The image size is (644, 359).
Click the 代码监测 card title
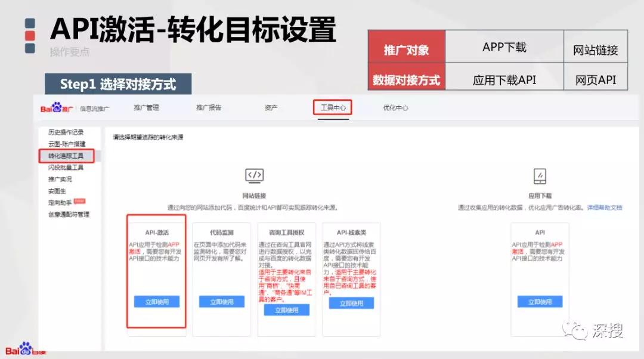[222, 233]
